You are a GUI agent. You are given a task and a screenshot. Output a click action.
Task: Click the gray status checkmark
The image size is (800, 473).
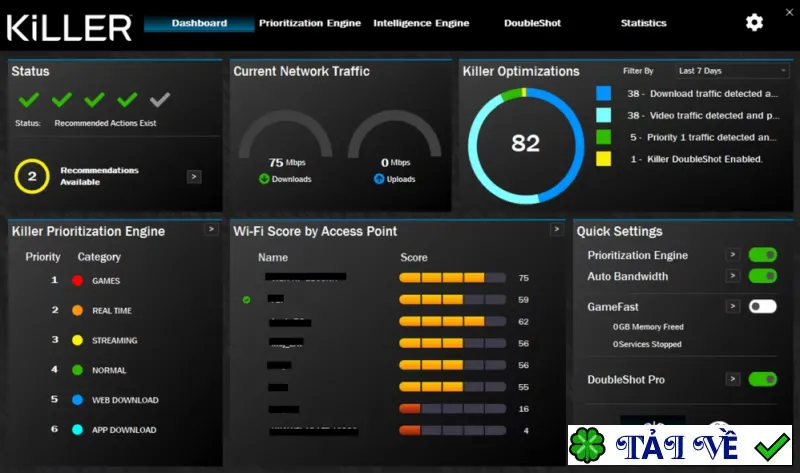(160, 99)
